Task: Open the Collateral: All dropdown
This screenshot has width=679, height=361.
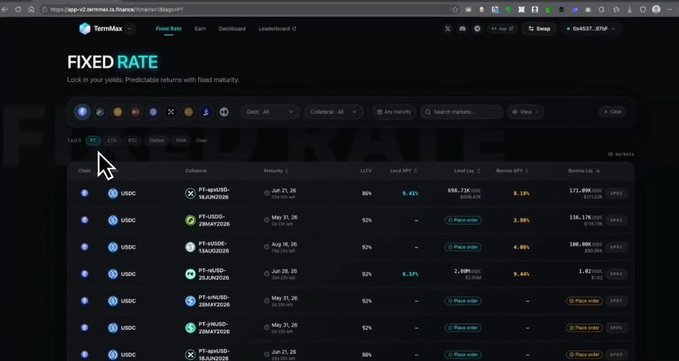Action: click(x=333, y=112)
